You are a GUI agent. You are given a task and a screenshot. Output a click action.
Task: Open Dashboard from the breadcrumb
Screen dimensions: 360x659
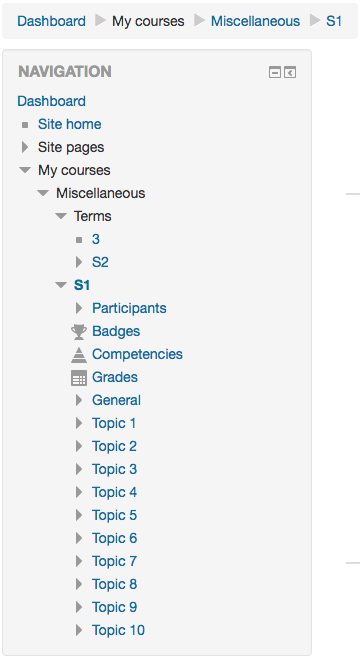point(51,21)
